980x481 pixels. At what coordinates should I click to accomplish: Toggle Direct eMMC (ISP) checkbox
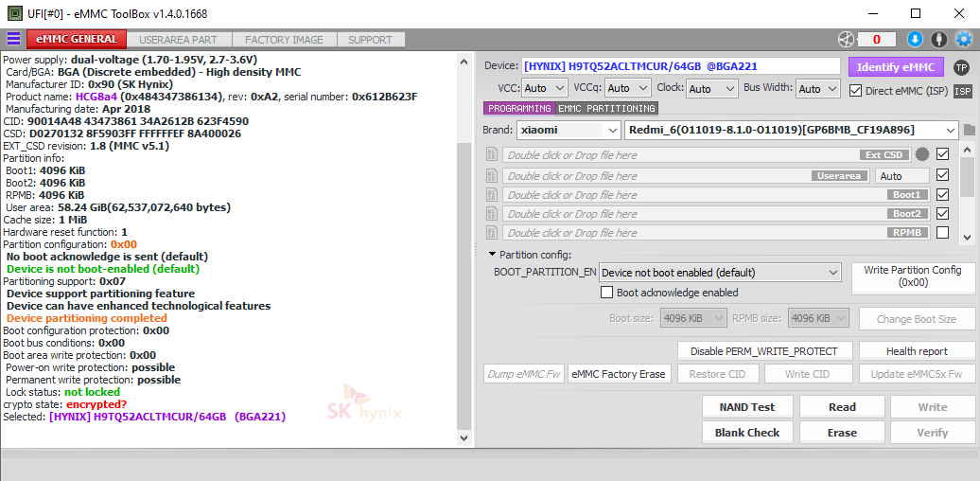point(856,91)
